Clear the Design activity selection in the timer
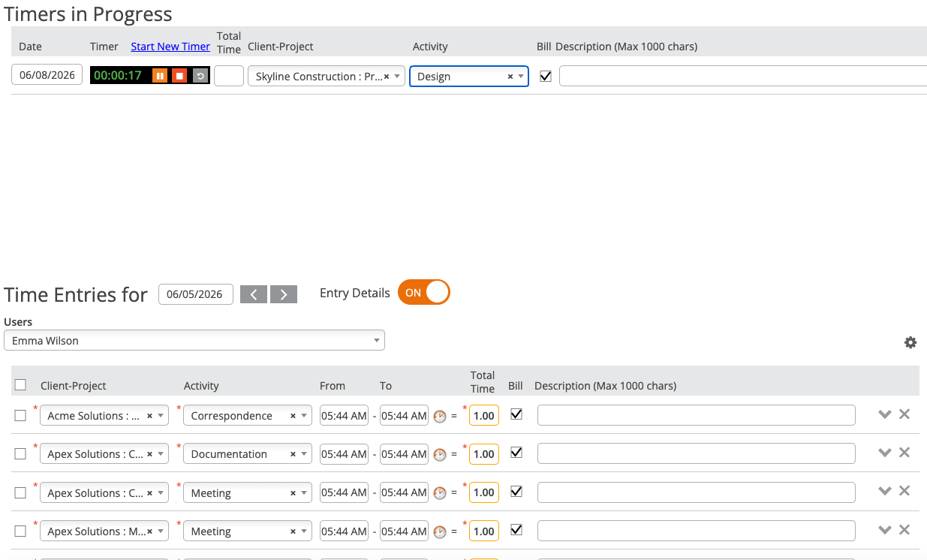Screen dimensions: 927x560 [510, 77]
